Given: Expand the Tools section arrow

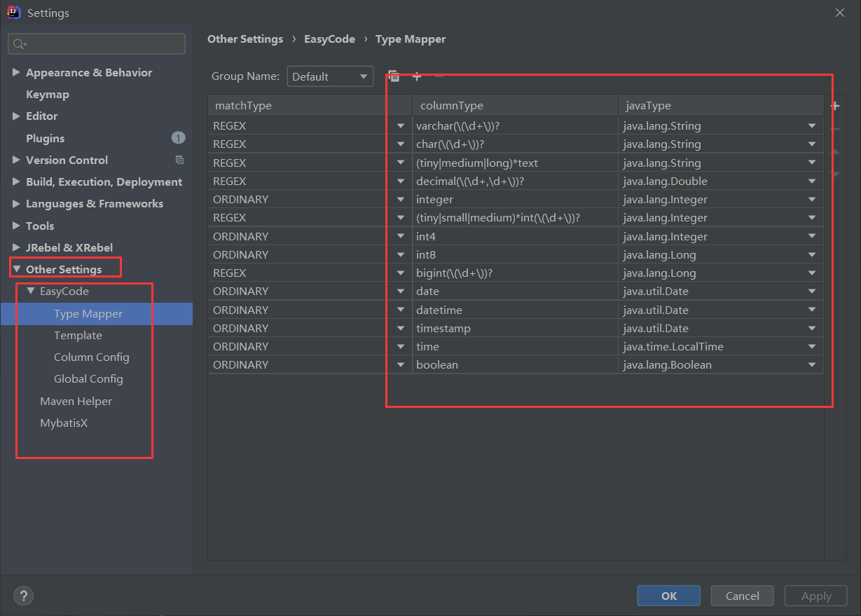Looking at the screenshot, I should 16,226.
